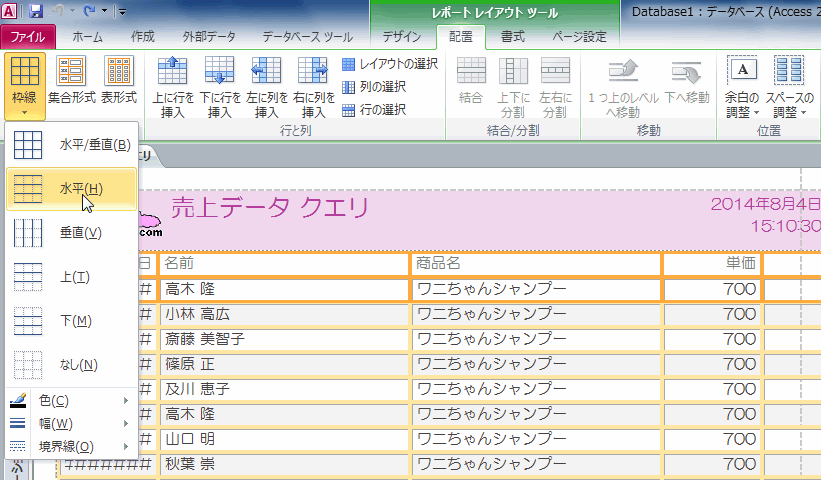Viewport: 821px width, 480px height.
Task: Click the 境界線 border style icon
Action: tap(18, 446)
